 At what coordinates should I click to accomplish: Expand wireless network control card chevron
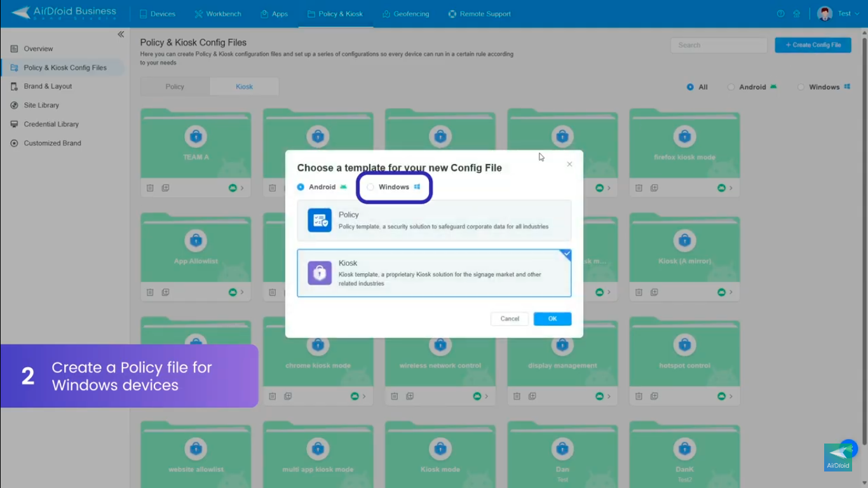pos(486,396)
